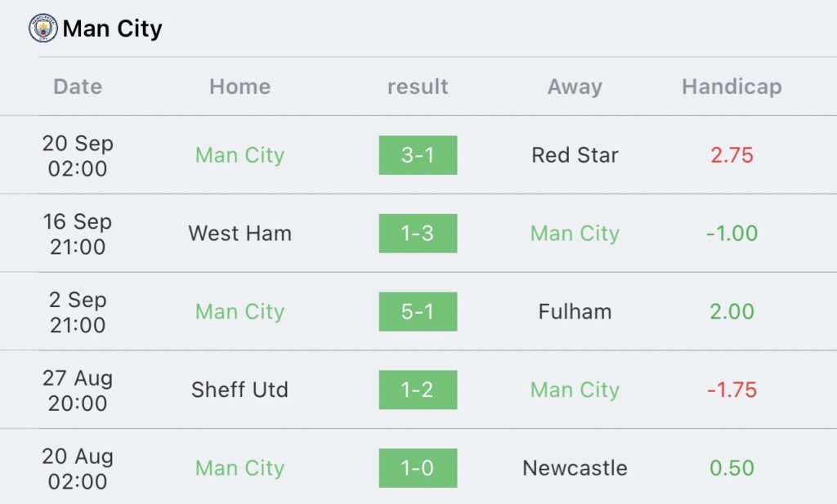837x504 pixels.
Task: Open the 1-3 West Ham result badge
Action: pos(418,234)
